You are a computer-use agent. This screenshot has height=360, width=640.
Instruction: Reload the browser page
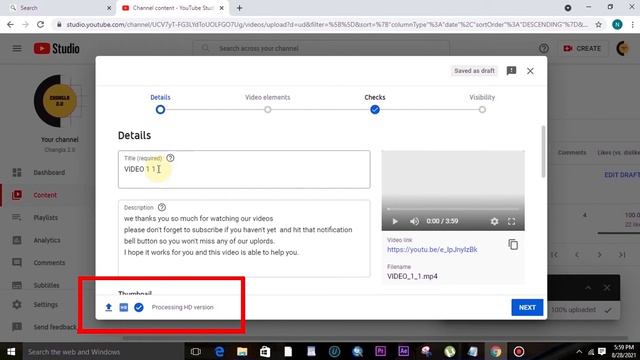pos(40,24)
